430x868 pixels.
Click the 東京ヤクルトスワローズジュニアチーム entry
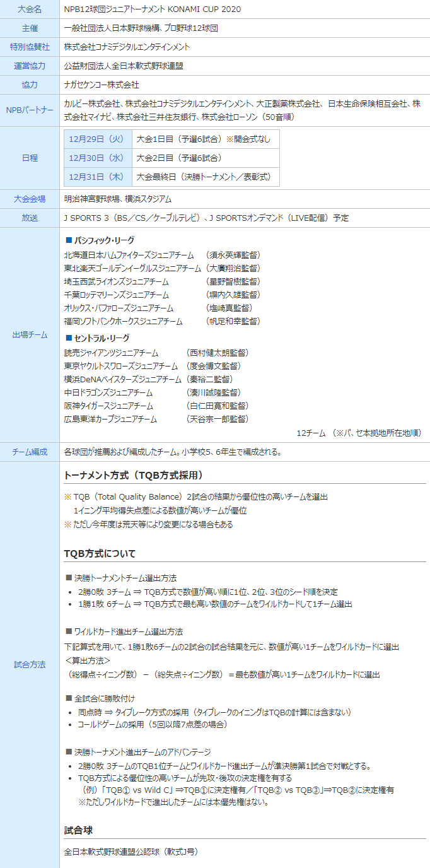tap(121, 366)
